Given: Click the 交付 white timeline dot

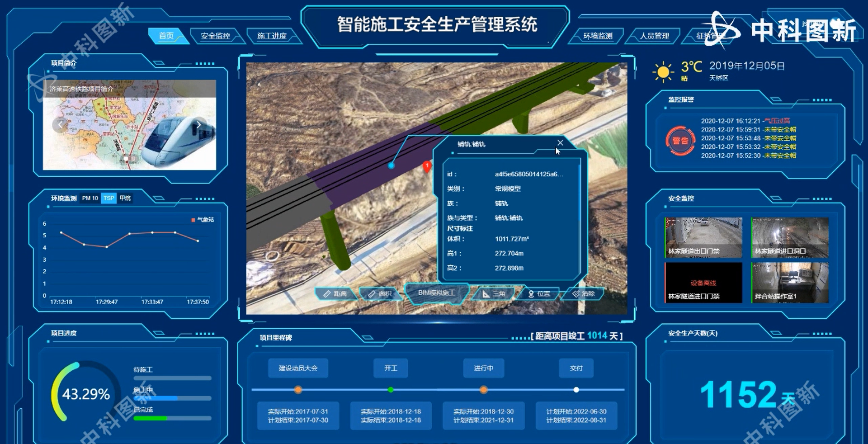Looking at the screenshot, I should pyautogui.click(x=576, y=390).
